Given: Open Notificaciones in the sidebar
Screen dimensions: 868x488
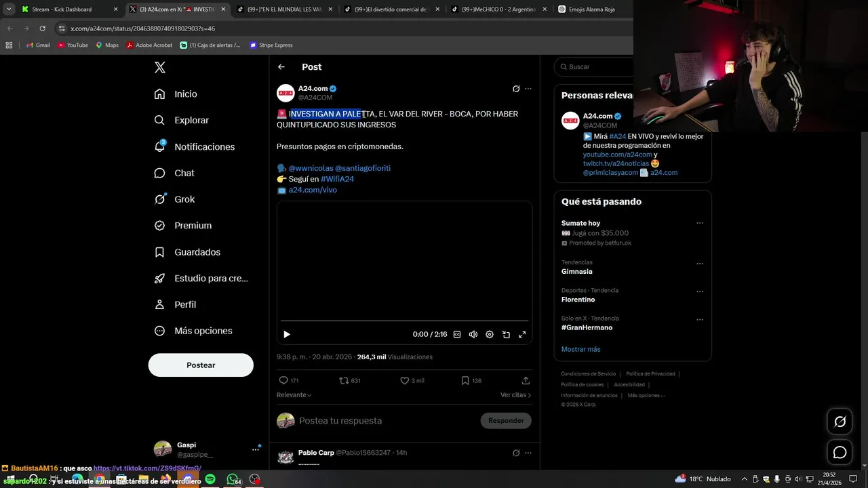Looking at the screenshot, I should [x=194, y=146].
